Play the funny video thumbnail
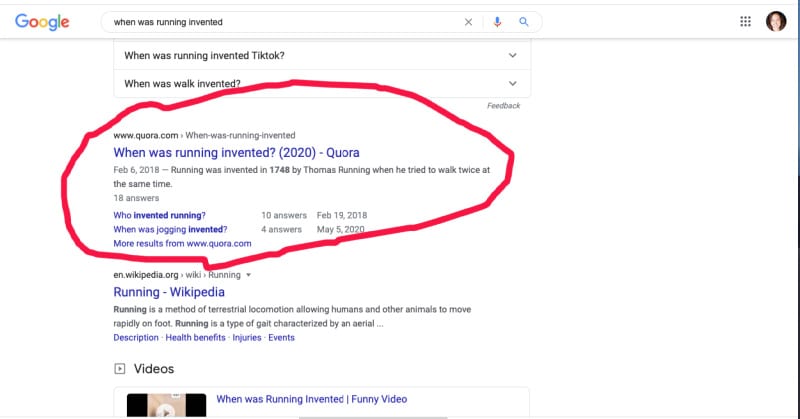800x419 pixels. tap(166, 405)
